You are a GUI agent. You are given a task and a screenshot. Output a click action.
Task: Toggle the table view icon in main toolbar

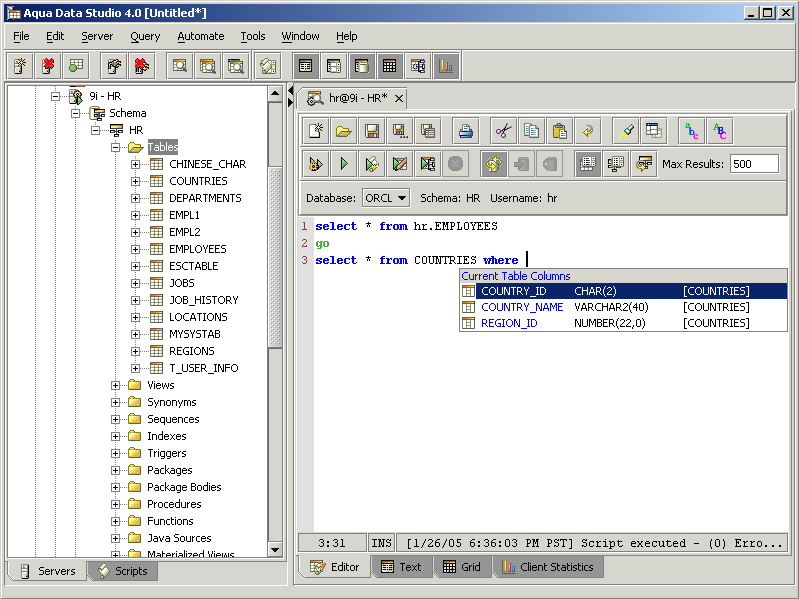point(306,66)
